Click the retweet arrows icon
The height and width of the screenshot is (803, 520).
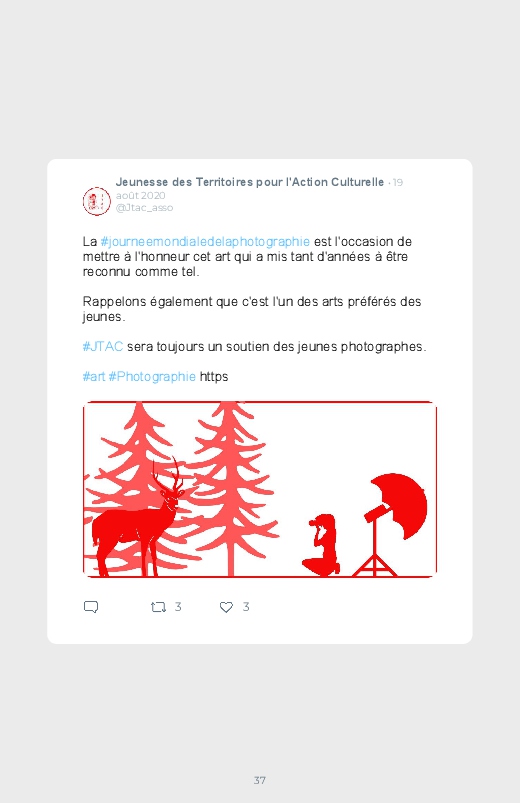(x=158, y=607)
